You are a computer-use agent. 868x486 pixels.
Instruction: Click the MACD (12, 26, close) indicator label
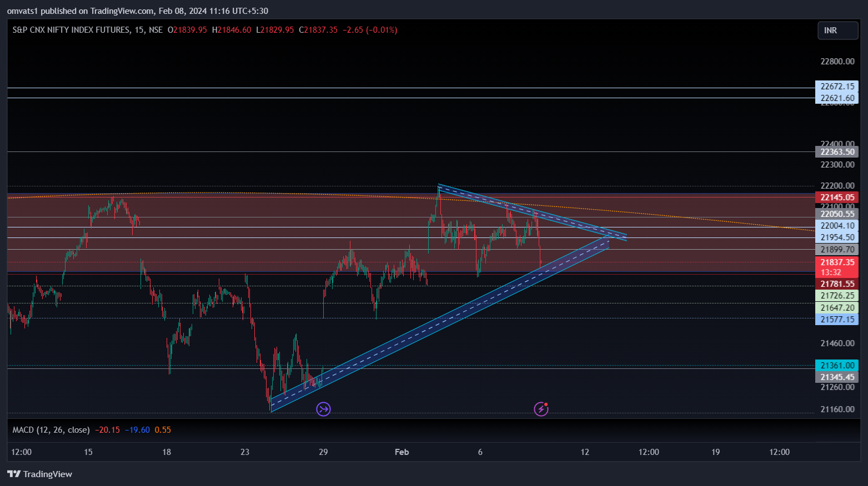click(51, 430)
